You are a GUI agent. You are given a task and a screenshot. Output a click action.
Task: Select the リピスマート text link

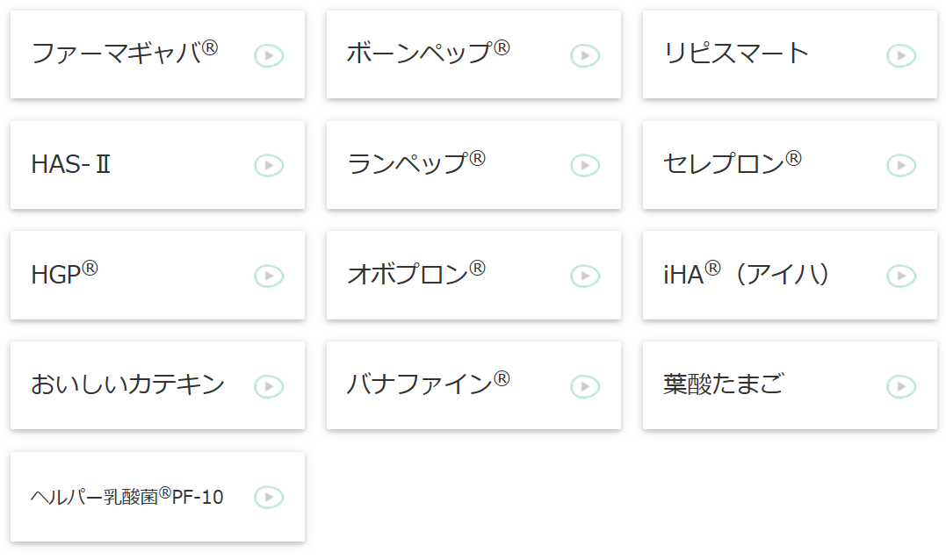[x=736, y=54]
